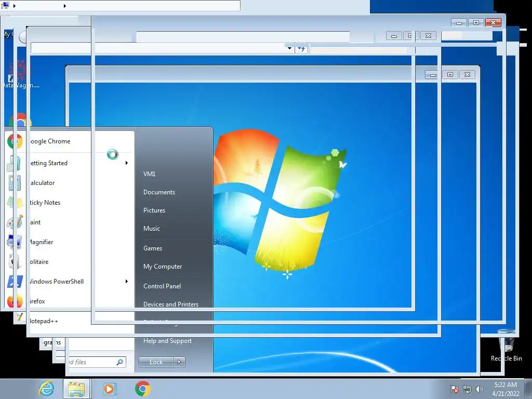Launch Firefox from the Start menu
The height and width of the screenshot is (399, 532).
[x=70, y=301]
